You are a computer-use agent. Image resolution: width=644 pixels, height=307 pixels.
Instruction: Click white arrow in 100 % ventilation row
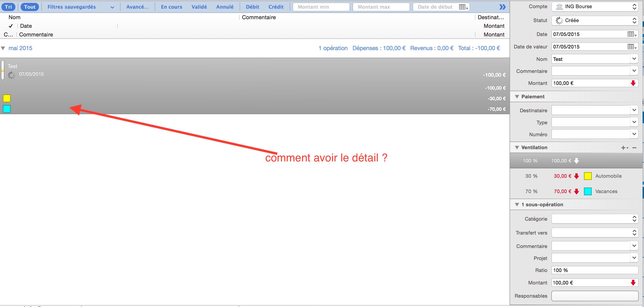pos(577,161)
